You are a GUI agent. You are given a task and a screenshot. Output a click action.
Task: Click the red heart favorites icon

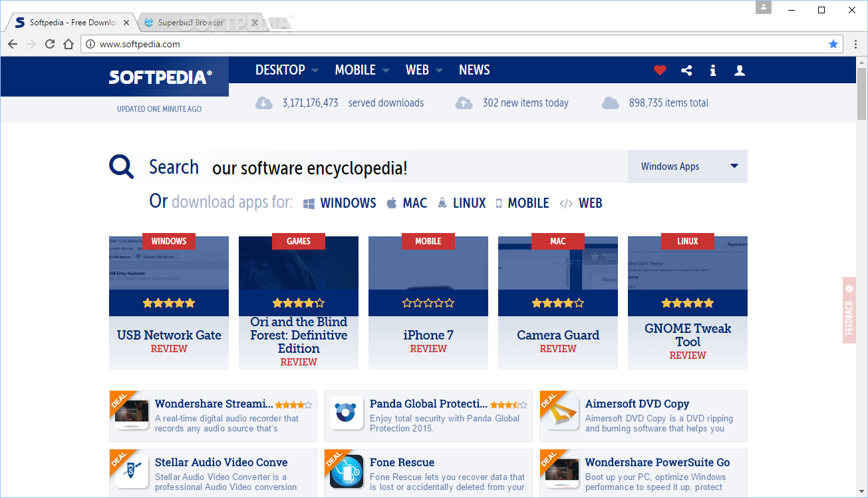(660, 70)
